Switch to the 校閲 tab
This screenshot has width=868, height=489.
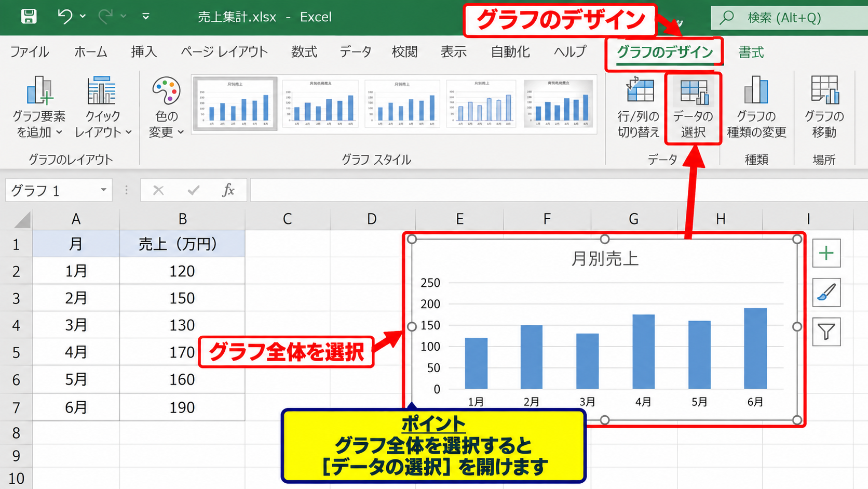click(x=404, y=52)
